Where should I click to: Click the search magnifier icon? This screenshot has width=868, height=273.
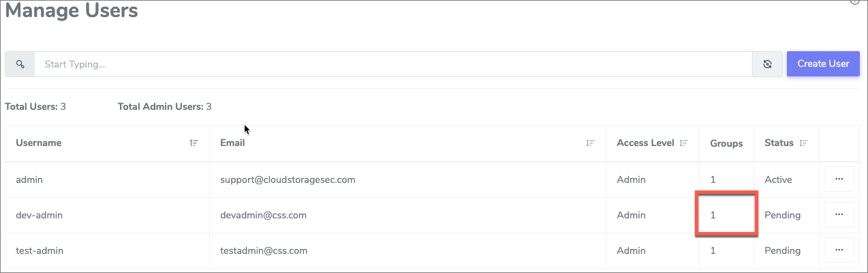(20, 64)
